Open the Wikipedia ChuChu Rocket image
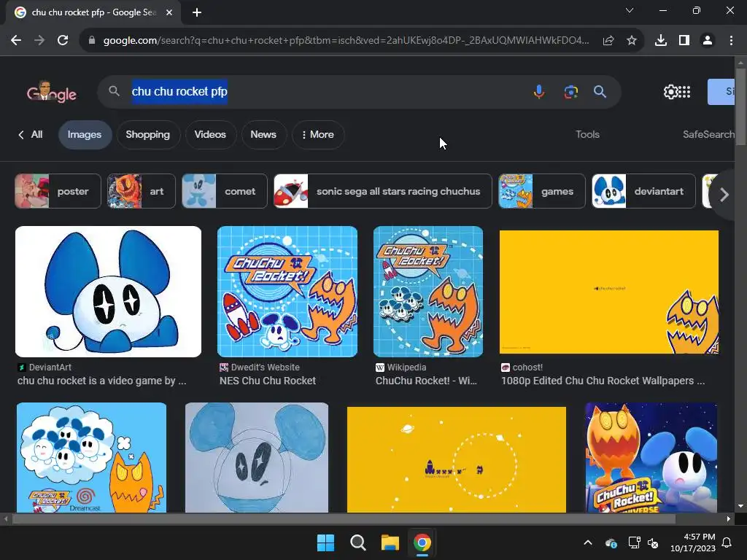The width and height of the screenshot is (747, 560). click(427, 292)
